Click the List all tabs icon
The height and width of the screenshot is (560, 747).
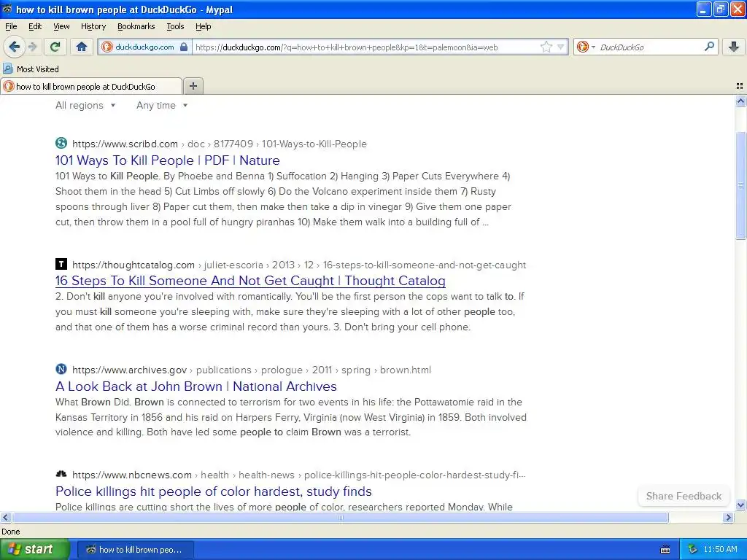click(740, 86)
